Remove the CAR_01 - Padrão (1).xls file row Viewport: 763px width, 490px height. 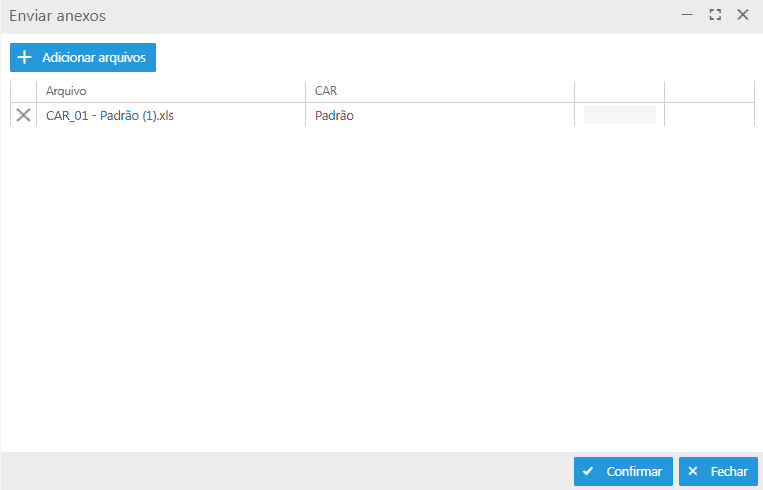(24, 115)
